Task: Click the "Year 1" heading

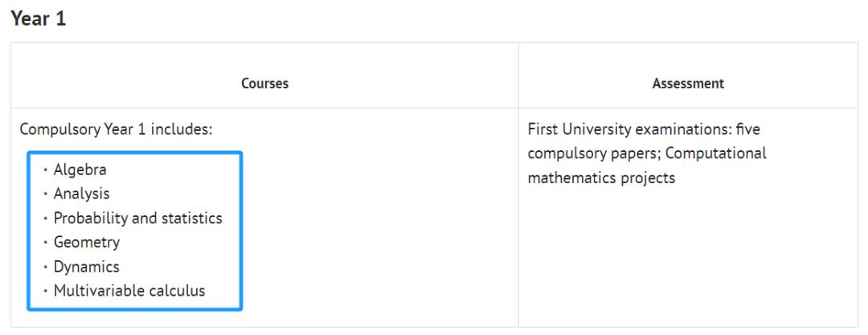Action: (39, 18)
